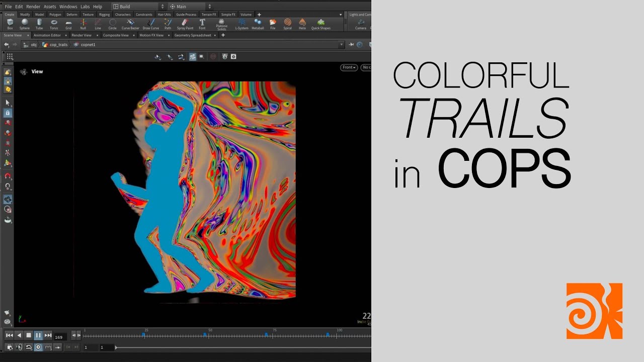Open the Build desktop dropdown

pyautogui.click(x=138, y=7)
